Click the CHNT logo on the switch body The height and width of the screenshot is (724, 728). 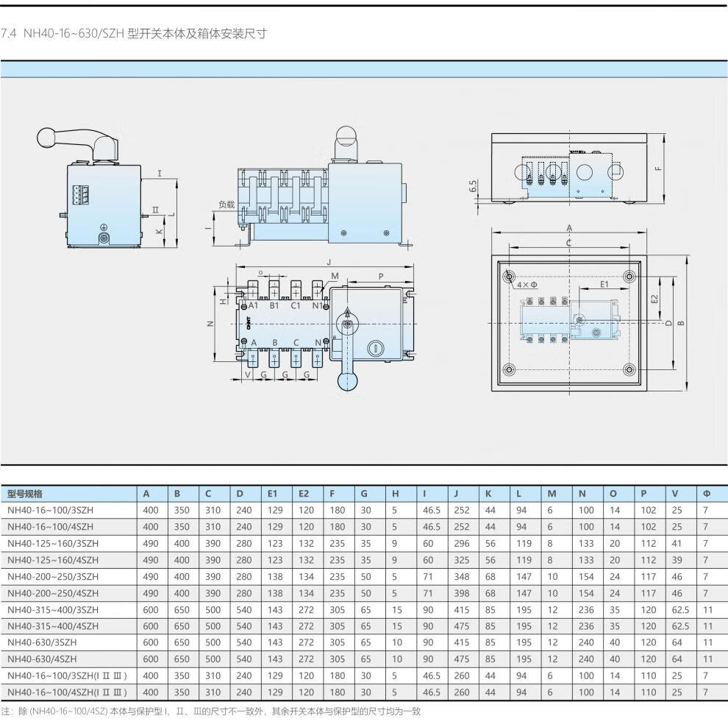pyautogui.click(x=249, y=324)
